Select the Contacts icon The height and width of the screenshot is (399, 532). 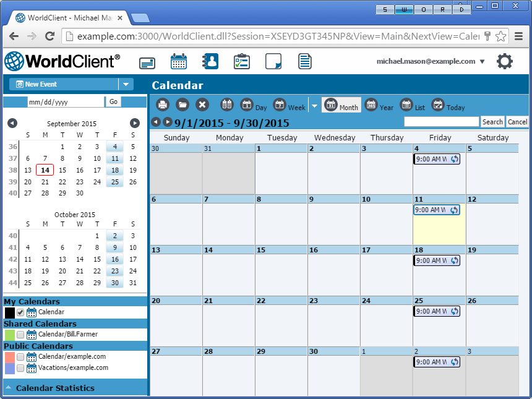[210, 61]
